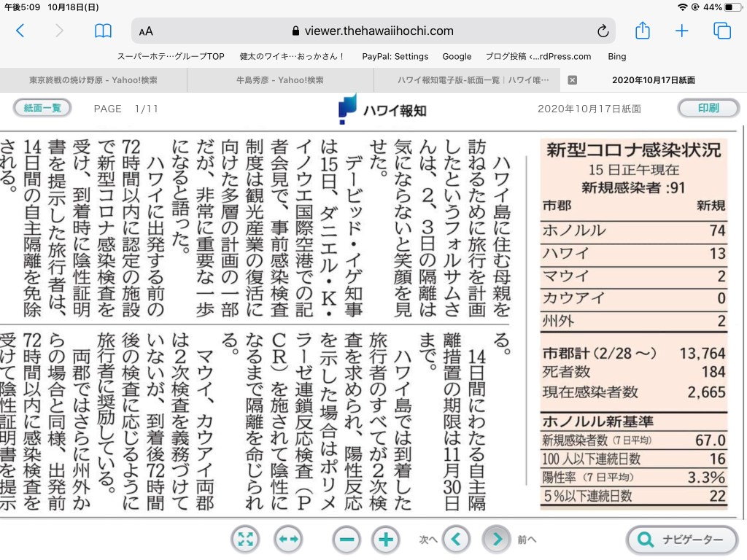747x560 pixels.
Task: Open a new tab with the plus icon
Action: tap(681, 31)
